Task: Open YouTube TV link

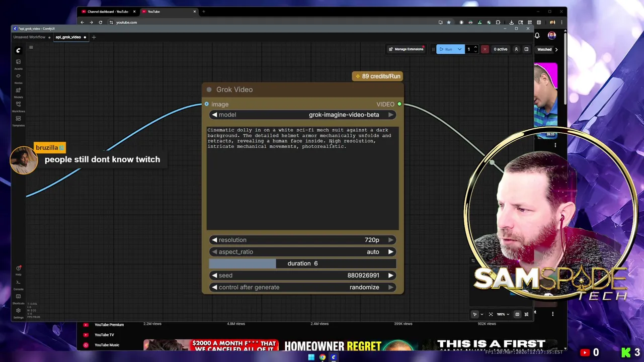Action: [x=104, y=335]
